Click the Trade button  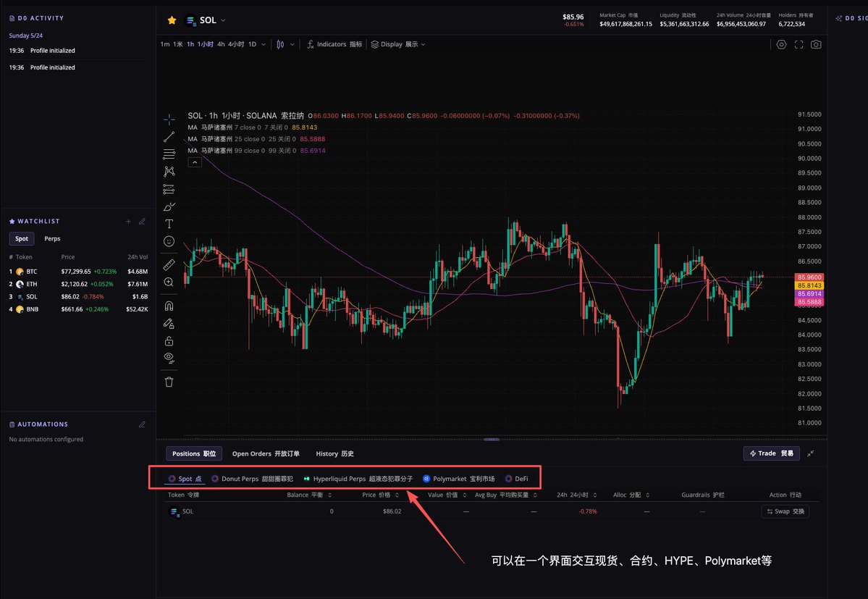771,453
